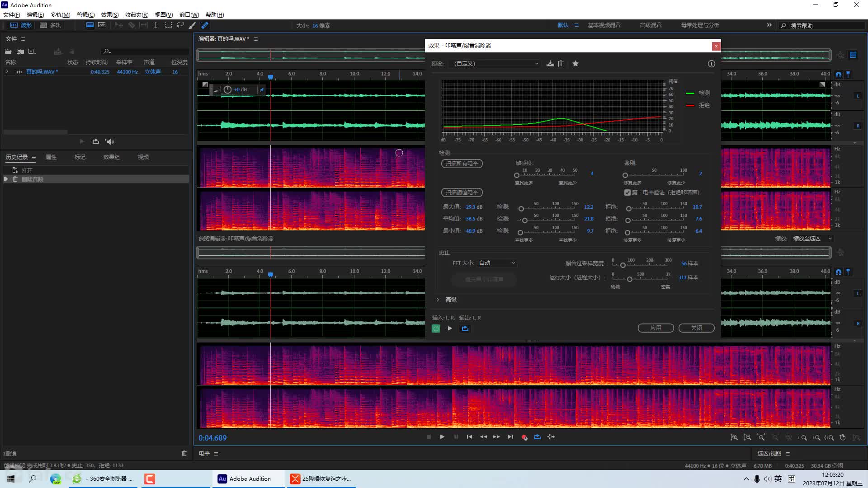
Task: Save preset icon in effect dialog
Action: (550, 64)
